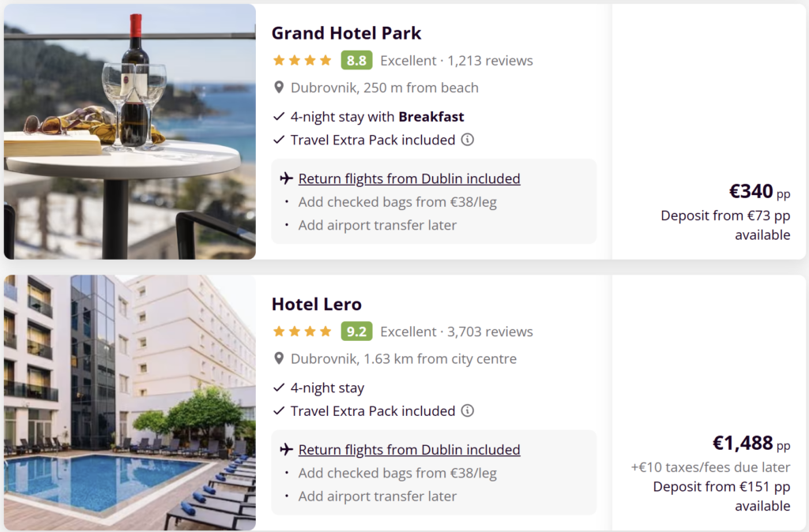The width and height of the screenshot is (809, 532).
Task: Select the 8.8 rating badge of Grand Hotel Park
Action: point(356,59)
